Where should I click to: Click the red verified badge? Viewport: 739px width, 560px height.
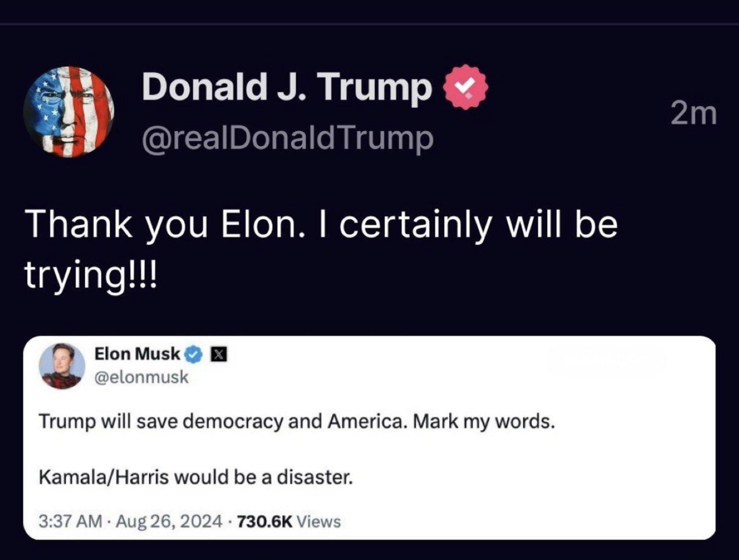coord(465,87)
